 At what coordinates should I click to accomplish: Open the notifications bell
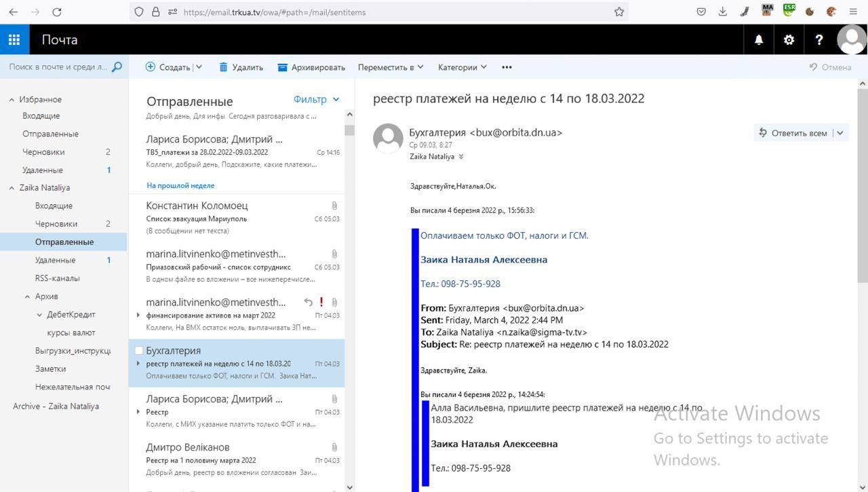click(759, 39)
